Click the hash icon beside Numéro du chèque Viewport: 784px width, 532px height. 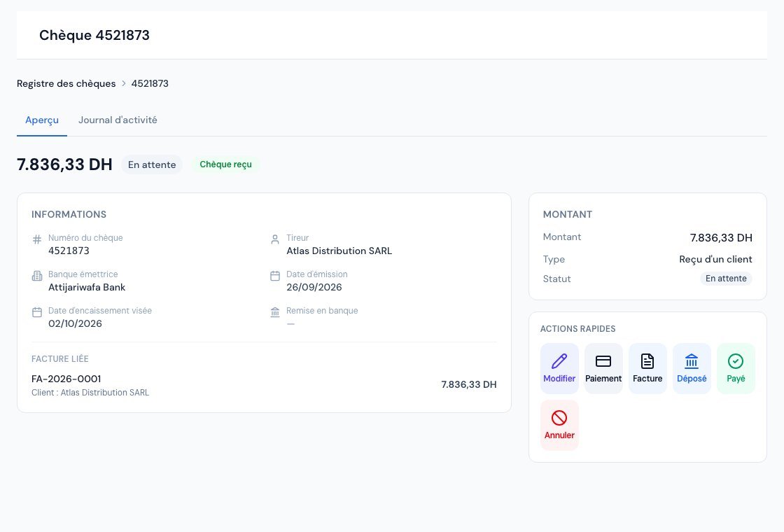click(37, 239)
